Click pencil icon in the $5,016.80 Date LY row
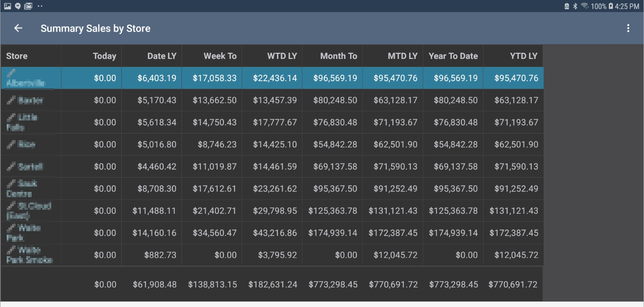 (11, 145)
